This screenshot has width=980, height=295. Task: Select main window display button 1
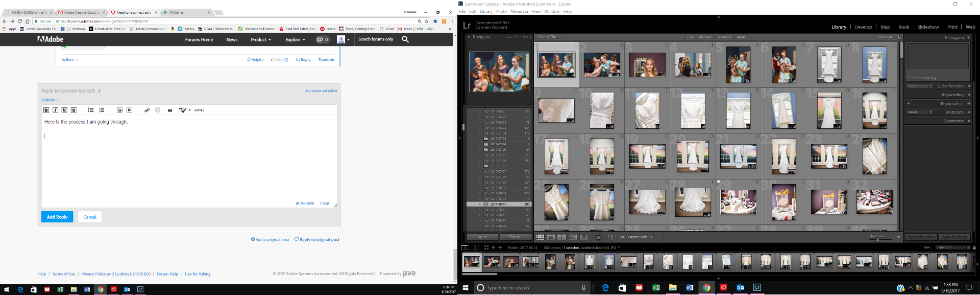click(x=465, y=247)
